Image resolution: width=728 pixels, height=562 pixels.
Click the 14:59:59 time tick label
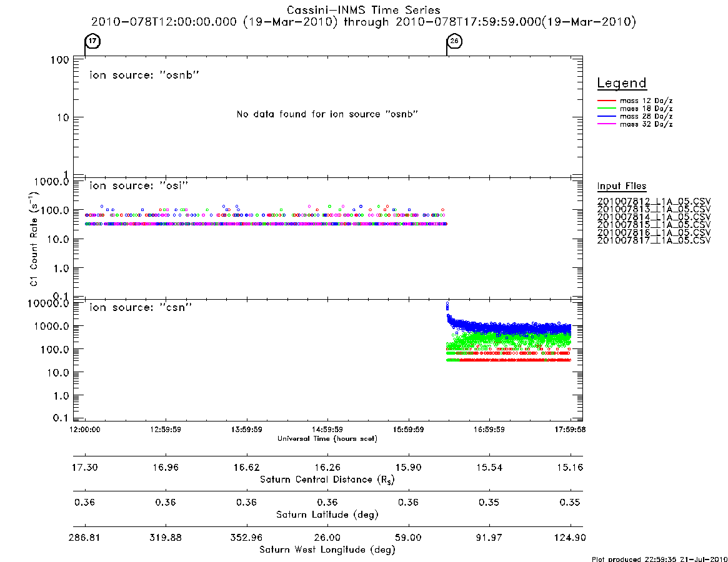click(x=327, y=430)
